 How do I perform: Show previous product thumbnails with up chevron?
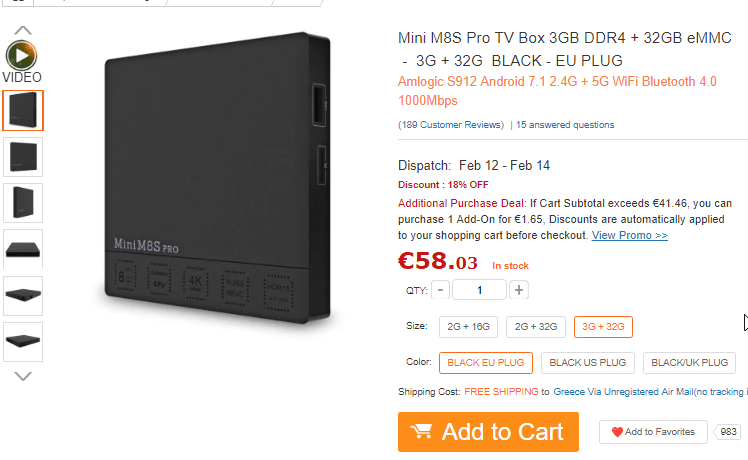pyautogui.click(x=23, y=31)
